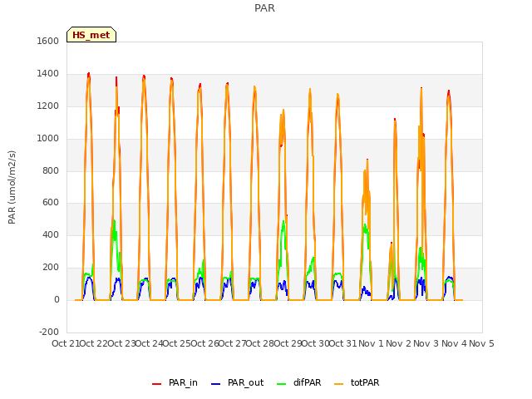Click the 1200 y-axis tick label
Image resolution: width=532 pixels, height=399 pixels.
48,106
